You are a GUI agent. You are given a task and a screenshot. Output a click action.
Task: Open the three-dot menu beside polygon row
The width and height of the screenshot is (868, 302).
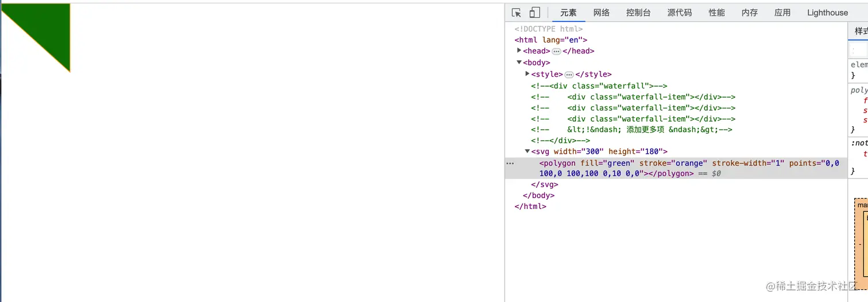510,164
